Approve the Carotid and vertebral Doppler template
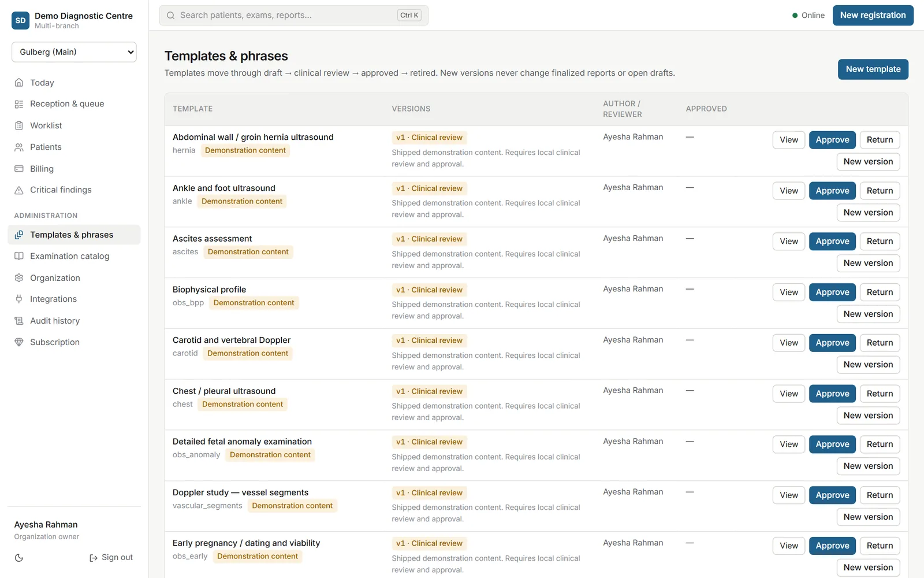Image resolution: width=924 pixels, height=578 pixels. pyautogui.click(x=832, y=343)
